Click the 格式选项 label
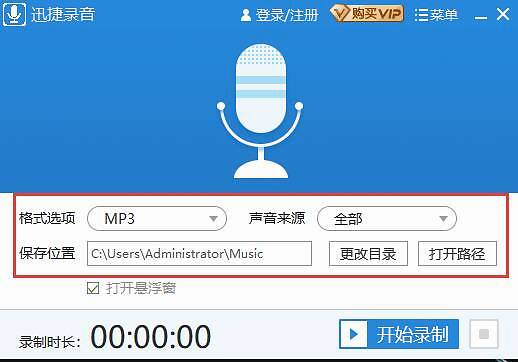 47,218
